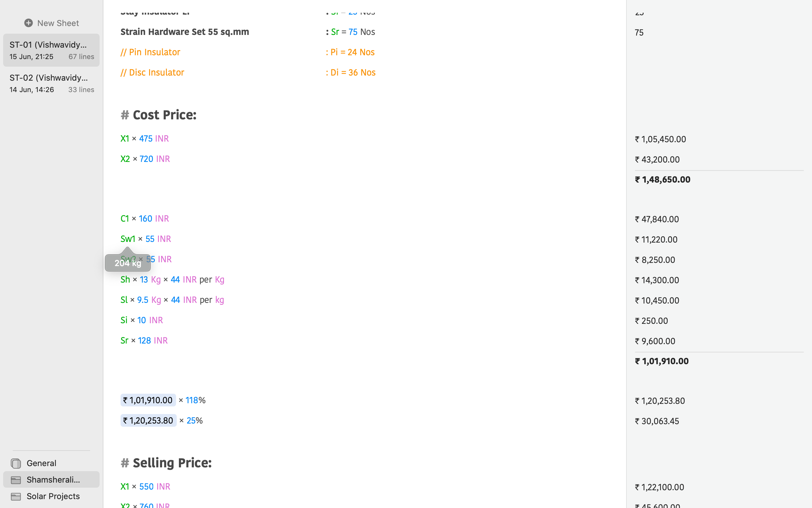Click the result ₹ 11,220.00

coord(656,239)
